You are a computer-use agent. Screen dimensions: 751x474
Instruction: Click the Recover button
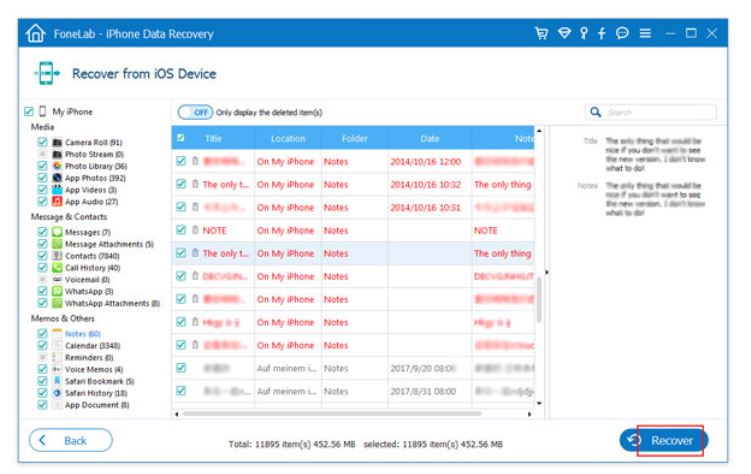point(664,440)
